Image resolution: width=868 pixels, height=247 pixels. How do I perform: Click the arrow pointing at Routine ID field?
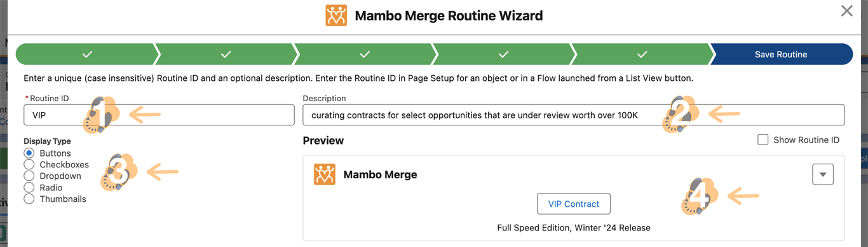coord(145,115)
